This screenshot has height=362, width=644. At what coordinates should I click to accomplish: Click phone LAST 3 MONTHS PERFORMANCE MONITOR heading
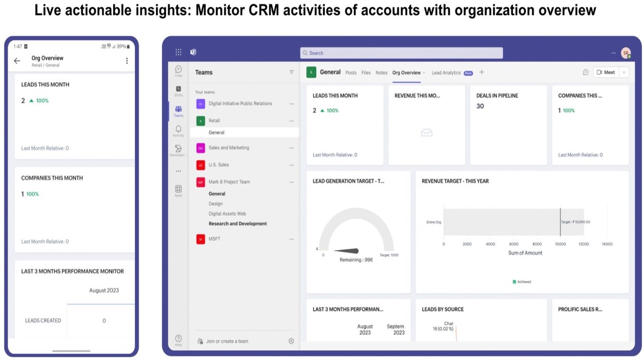73,271
